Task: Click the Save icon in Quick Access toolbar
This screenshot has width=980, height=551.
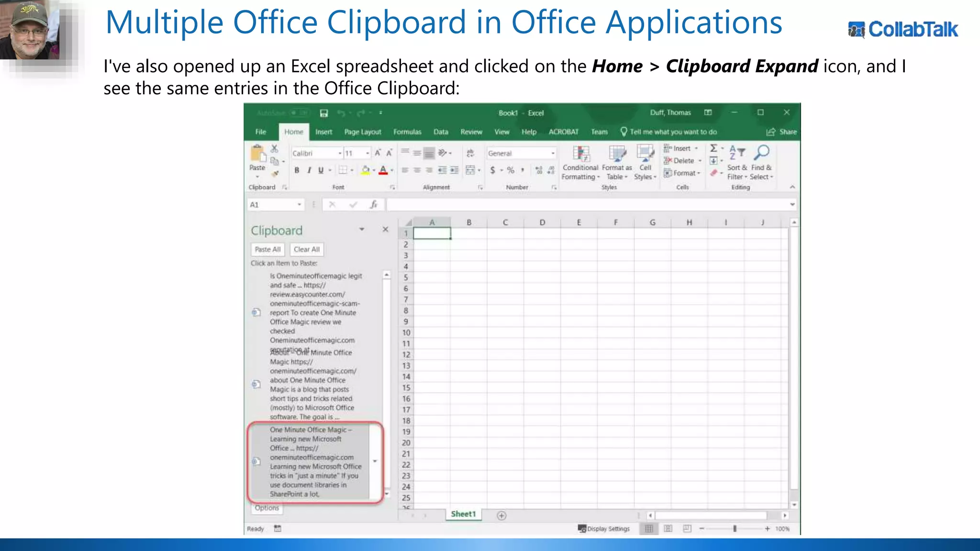Action: pos(324,113)
